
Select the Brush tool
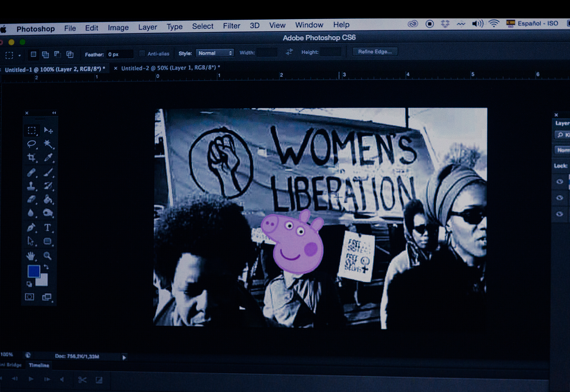(48, 172)
